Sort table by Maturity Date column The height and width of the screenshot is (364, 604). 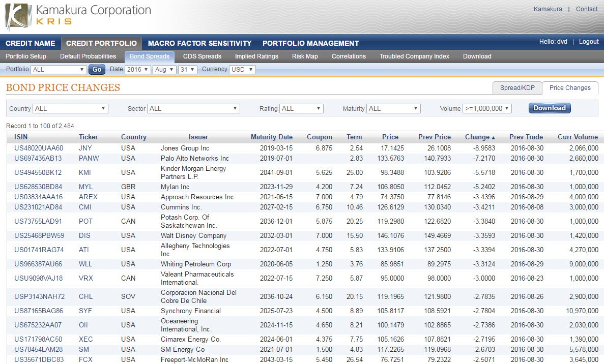click(272, 137)
